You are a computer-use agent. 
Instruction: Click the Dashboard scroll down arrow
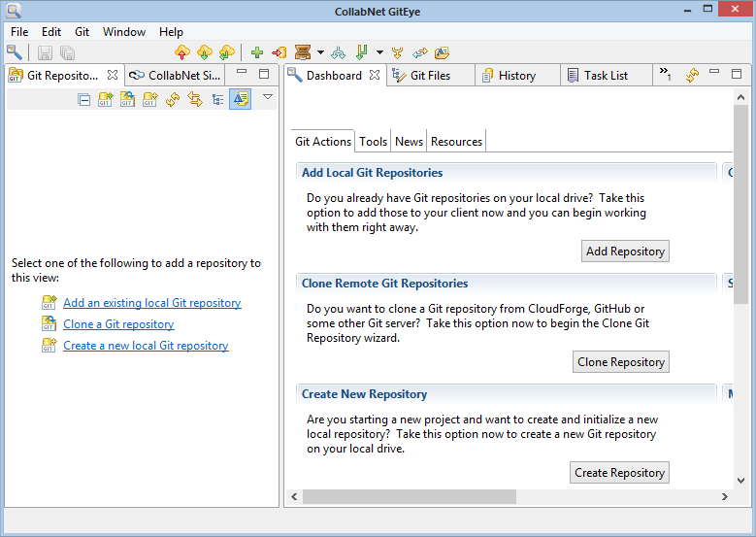pos(741,481)
